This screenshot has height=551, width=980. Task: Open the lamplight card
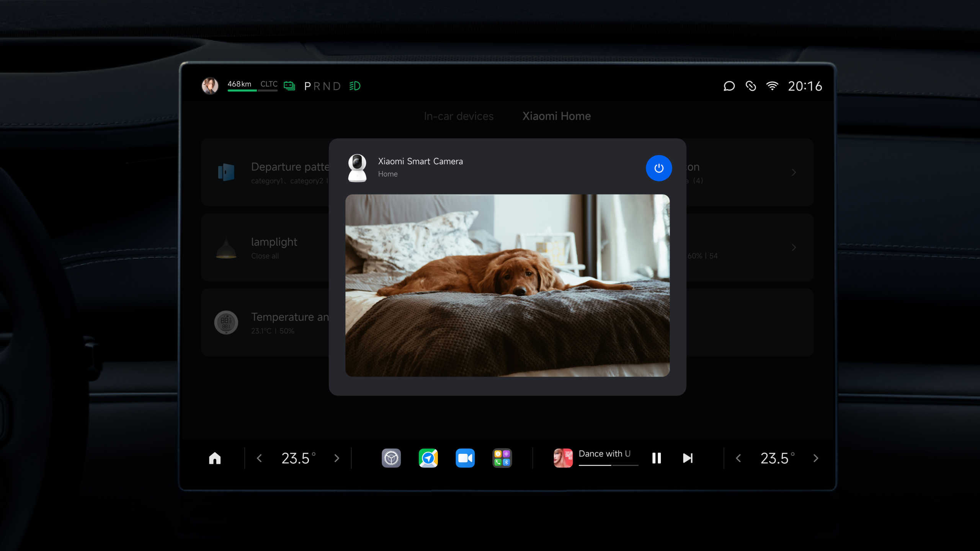click(265, 248)
